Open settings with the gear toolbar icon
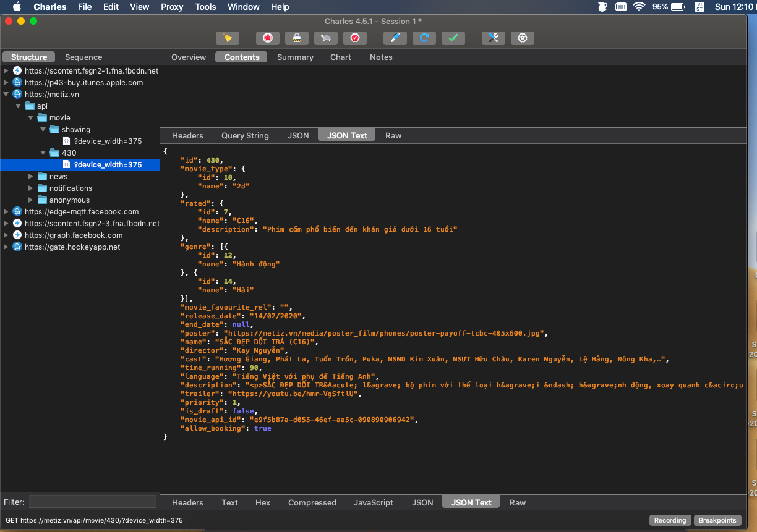This screenshot has height=532, width=757. pyautogui.click(x=523, y=38)
